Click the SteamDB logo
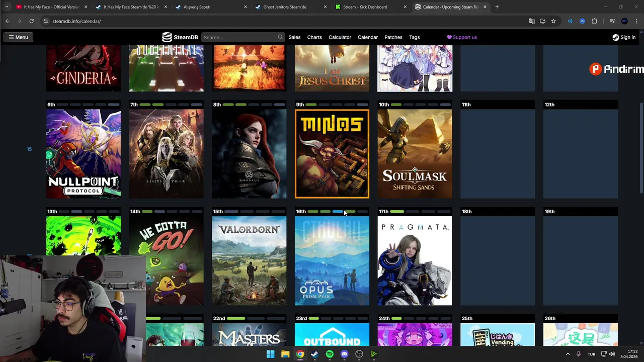The image size is (644, 362). [180, 37]
